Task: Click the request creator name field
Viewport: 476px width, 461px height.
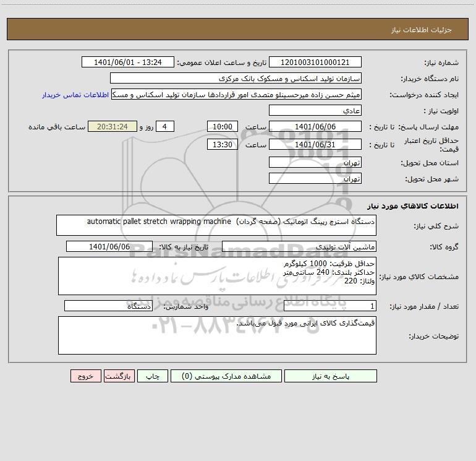Action: point(236,95)
